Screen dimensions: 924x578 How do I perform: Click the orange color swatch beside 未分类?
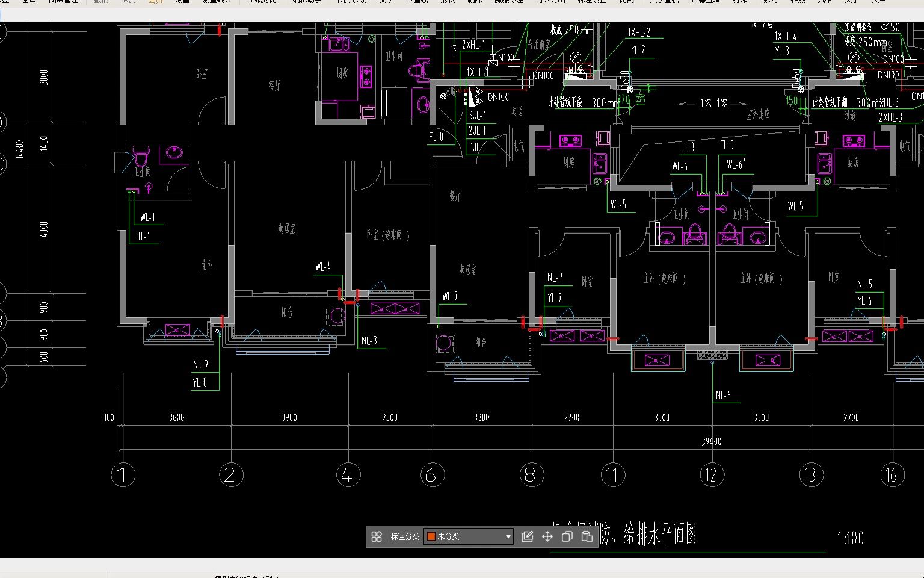431,536
